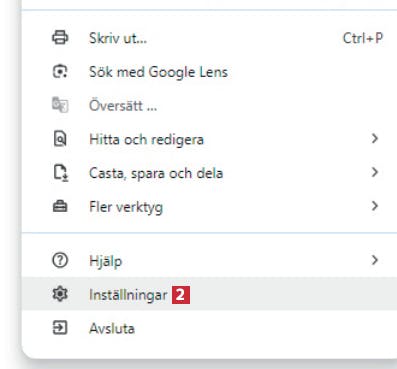Expand the Hitta och redigera submenu arrow
Screen dimensions: 397x369
pyautogui.click(x=375, y=139)
